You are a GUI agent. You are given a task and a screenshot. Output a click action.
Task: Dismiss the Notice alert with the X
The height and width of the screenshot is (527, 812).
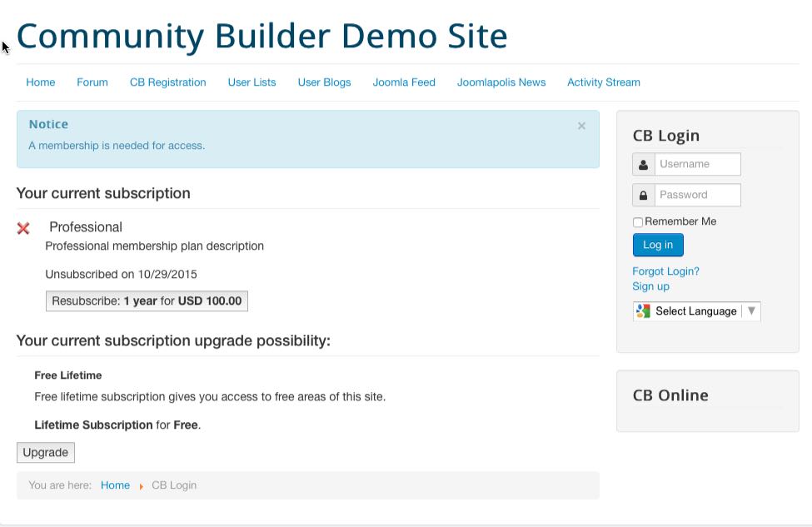click(581, 126)
